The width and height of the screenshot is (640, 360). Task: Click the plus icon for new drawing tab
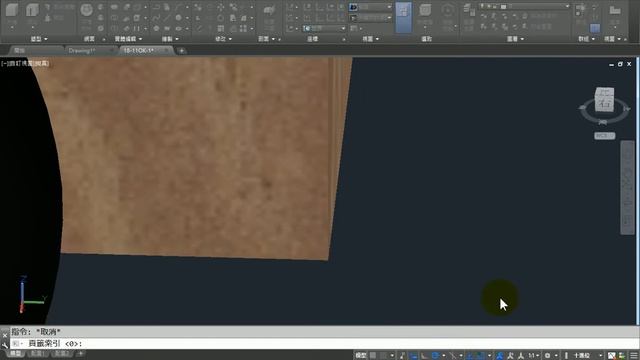[181, 51]
